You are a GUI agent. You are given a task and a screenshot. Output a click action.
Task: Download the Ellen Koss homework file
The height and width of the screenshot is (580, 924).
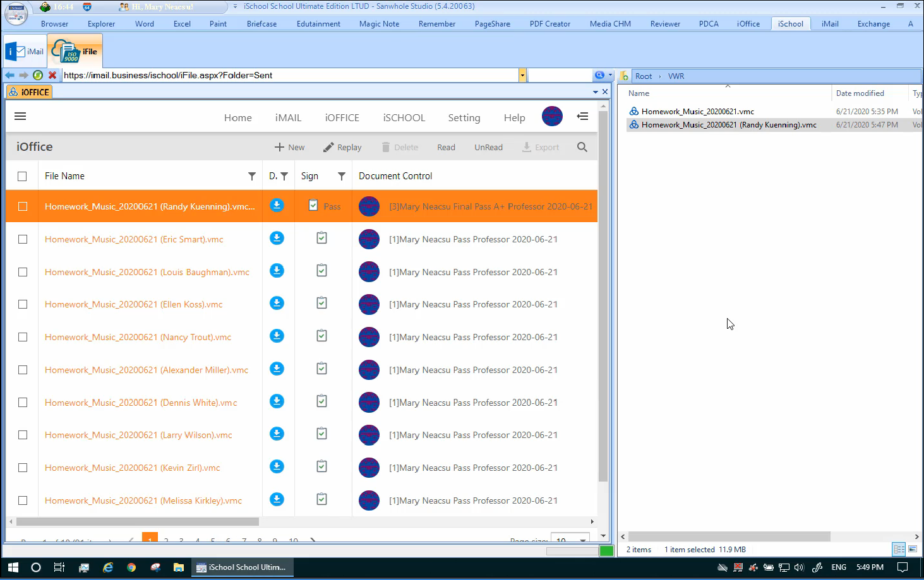pyautogui.click(x=277, y=303)
